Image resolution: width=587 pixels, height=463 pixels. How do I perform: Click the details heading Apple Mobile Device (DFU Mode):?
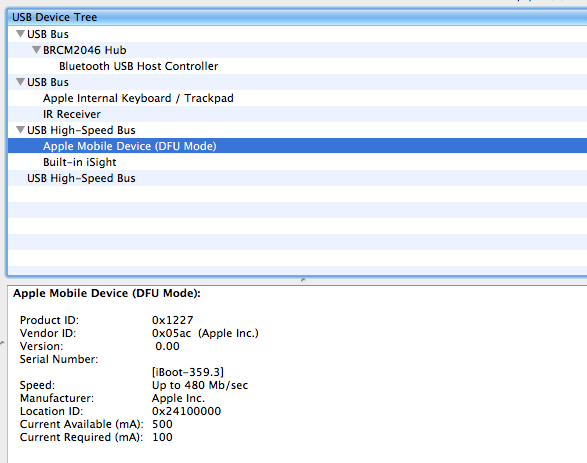[x=107, y=293]
